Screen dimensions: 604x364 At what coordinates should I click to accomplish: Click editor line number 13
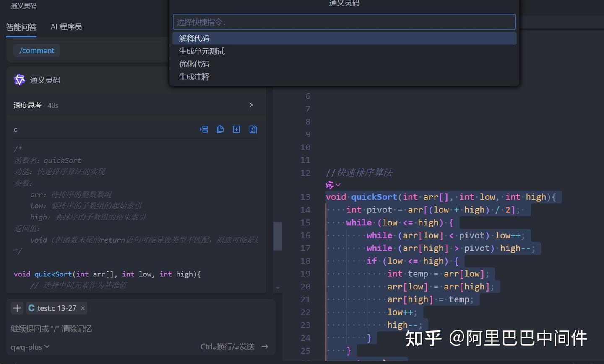point(305,197)
